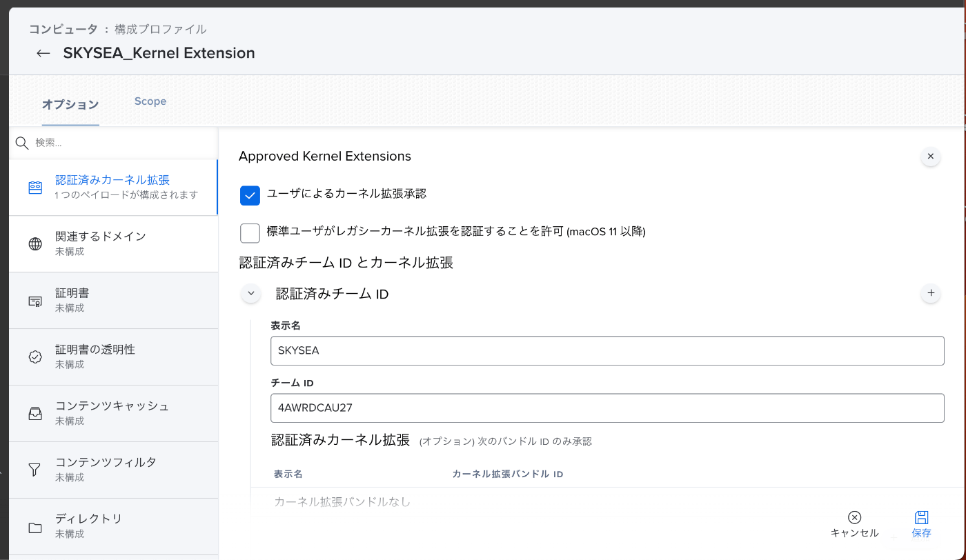Open 証明書 sidebar item
Image resolution: width=966 pixels, height=560 pixels.
(113, 301)
